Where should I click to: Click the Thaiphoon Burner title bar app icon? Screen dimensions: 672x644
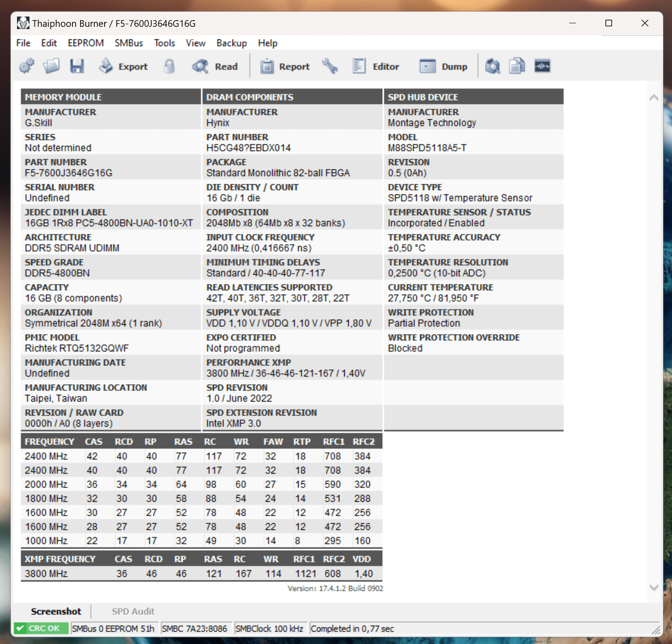tap(23, 23)
